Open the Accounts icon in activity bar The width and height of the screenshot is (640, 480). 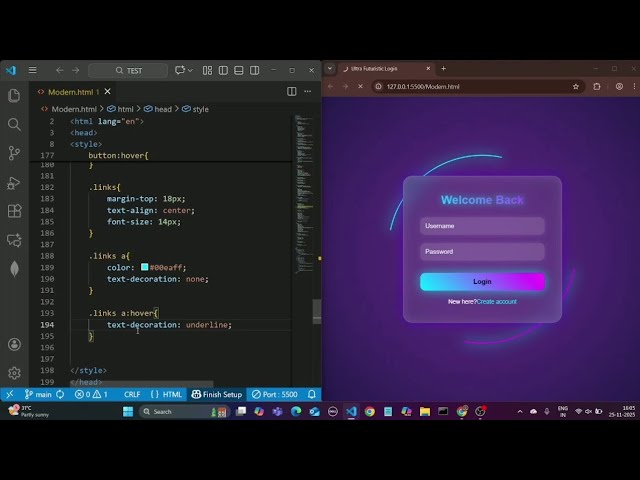coord(14,344)
